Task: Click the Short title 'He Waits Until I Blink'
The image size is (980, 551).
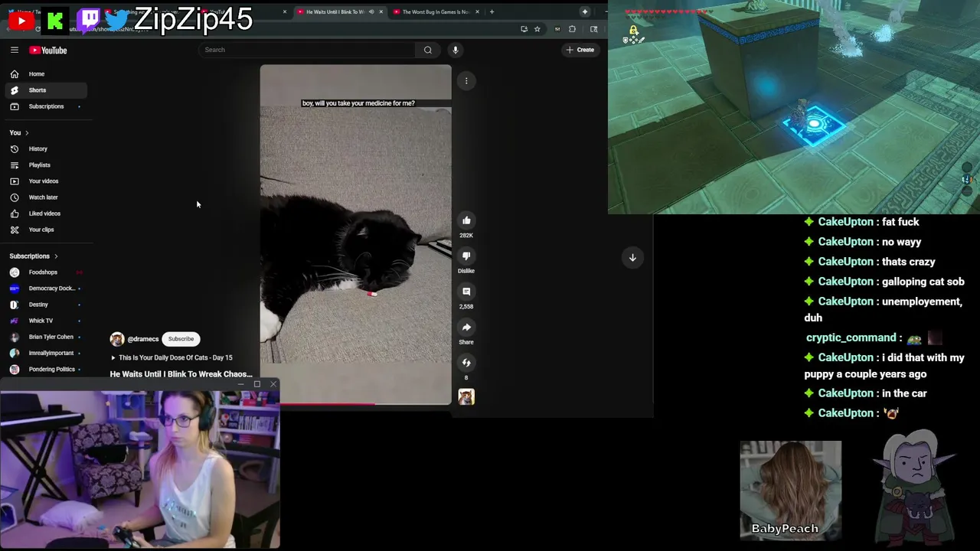Action: point(181,374)
